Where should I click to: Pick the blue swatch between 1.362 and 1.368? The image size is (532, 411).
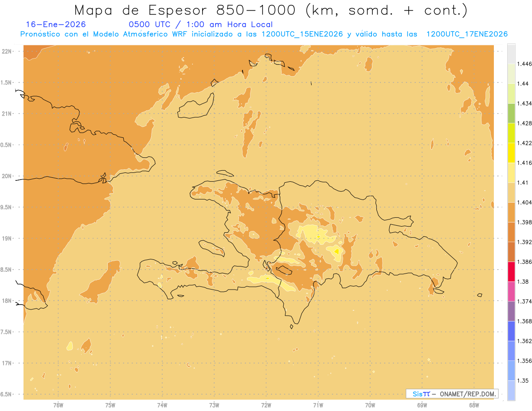[511, 331]
